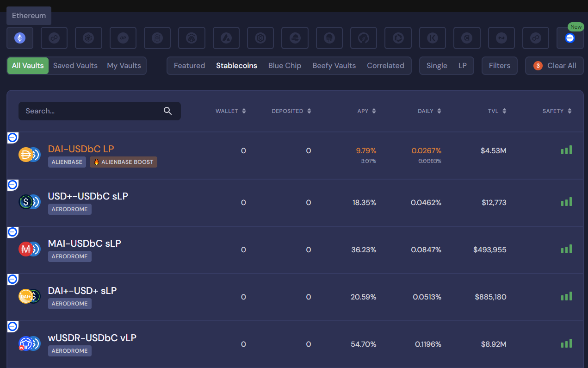Viewport: 588px width, 368px height.
Task: Click AERODROME tag under wUSDR-USDbC vLP
Action: pyautogui.click(x=70, y=351)
